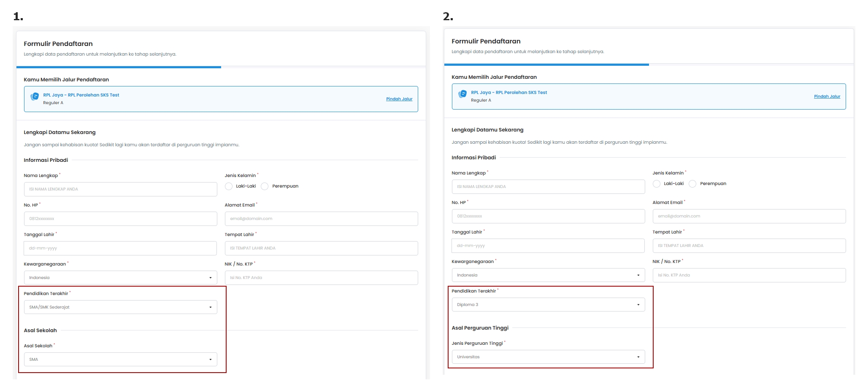Choose Laki-Laki gender option in form 2
868x392 pixels.
pos(657,184)
